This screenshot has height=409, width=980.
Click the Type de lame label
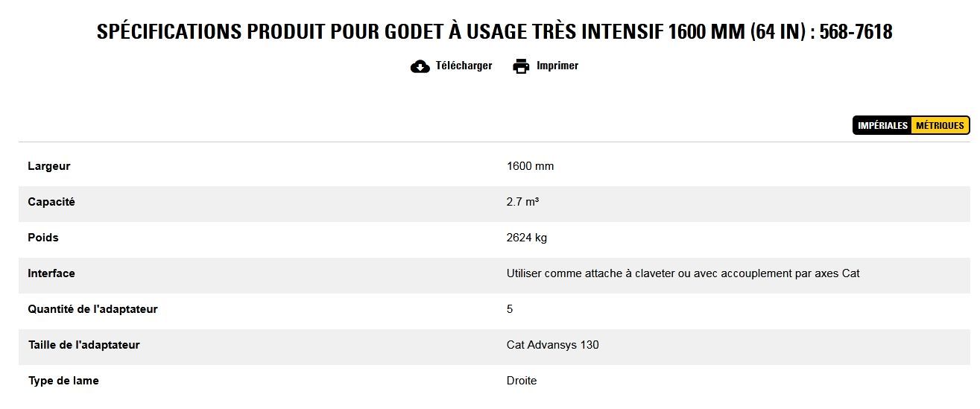coord(63,381)
